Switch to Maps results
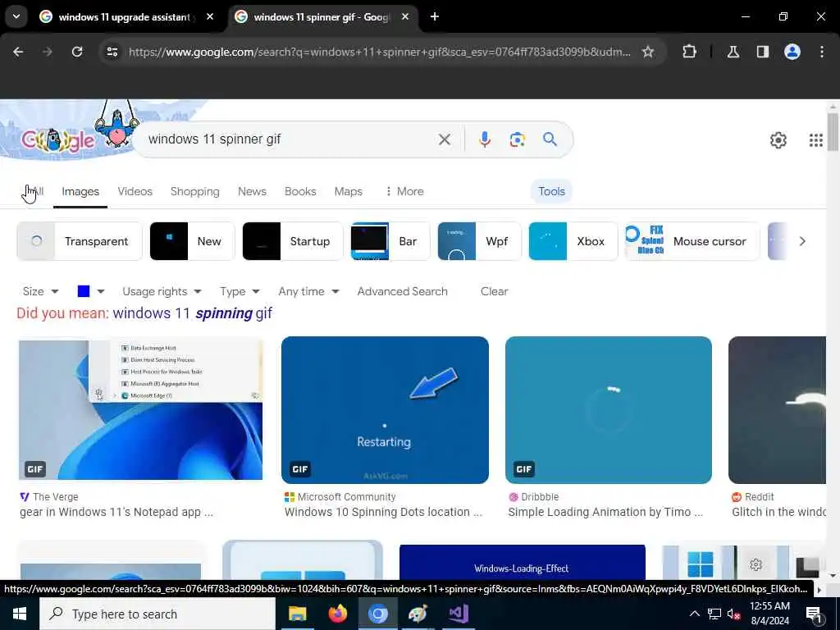840x630 pixels. click(x=348, y=191)
